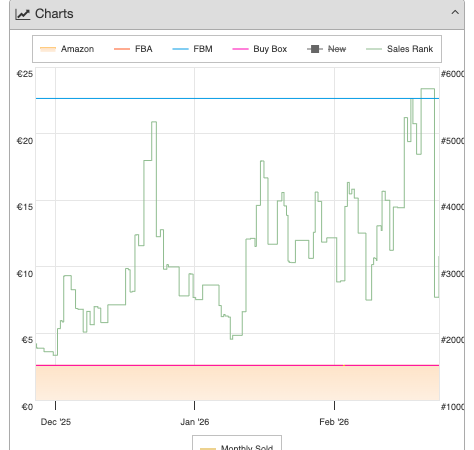Toggle the Monthly Sold legend entry
This screenshot has height=450, width=474.
point(237,447)
